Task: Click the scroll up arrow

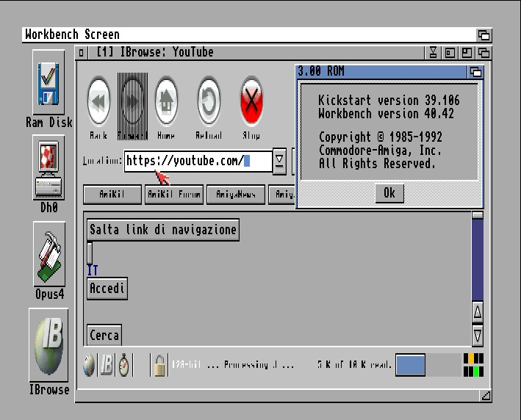Action: tap(478, 312)
